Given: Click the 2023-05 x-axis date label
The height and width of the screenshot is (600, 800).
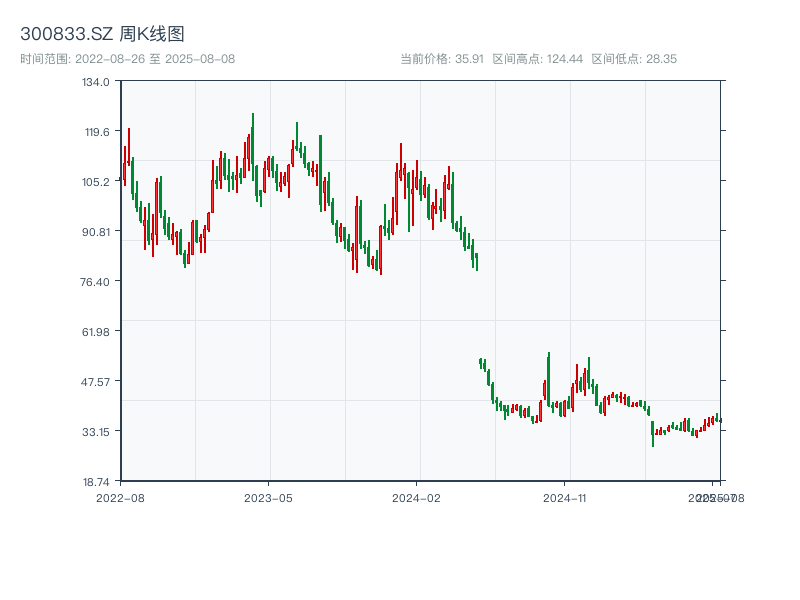Looking at the screenshot, I should pyautogui.click(x=268, y=497).
